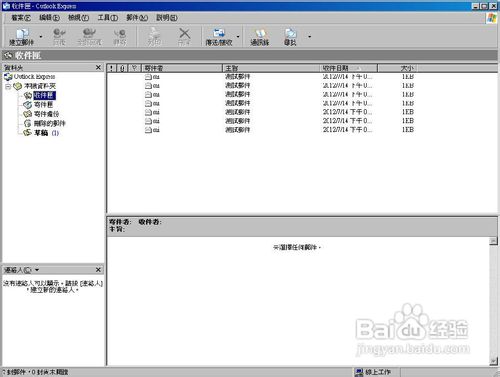Open the 工具(T) Tools menu
The image size is (500, 377).
coord(108,18)
